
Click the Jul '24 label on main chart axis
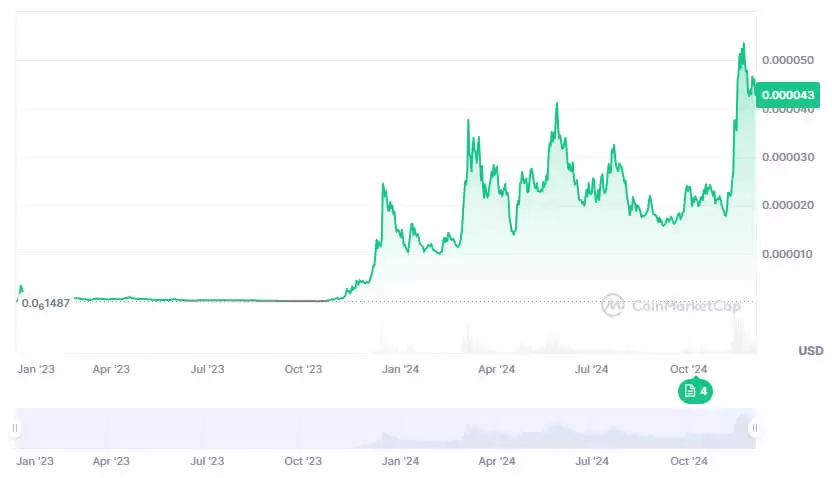click(x=592, y=369)
